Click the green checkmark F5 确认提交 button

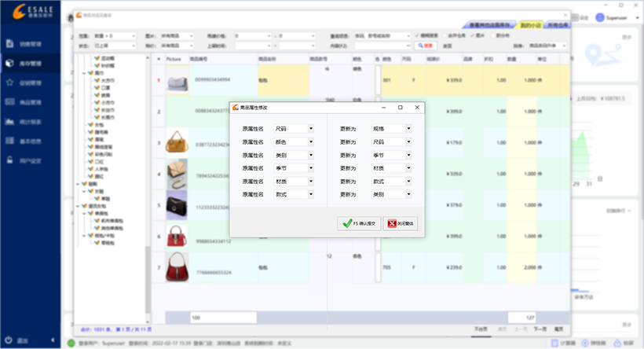(x=360, y=223)
